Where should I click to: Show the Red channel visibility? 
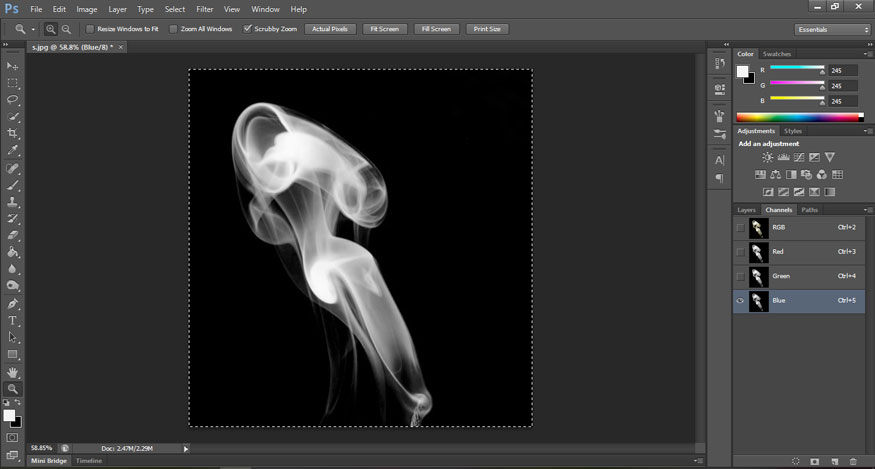[740, 252]
